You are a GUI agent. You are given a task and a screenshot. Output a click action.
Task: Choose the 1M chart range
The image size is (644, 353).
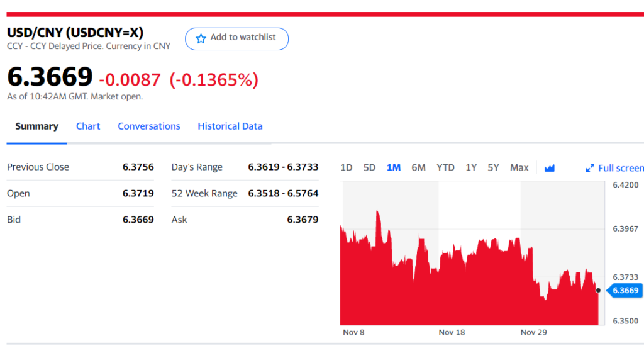394,167
